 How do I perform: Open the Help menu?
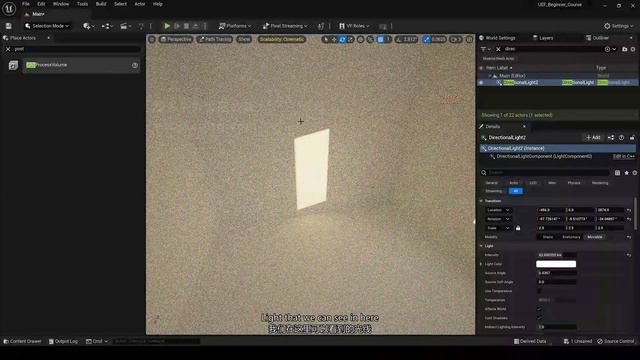click(x=158, y=4)
